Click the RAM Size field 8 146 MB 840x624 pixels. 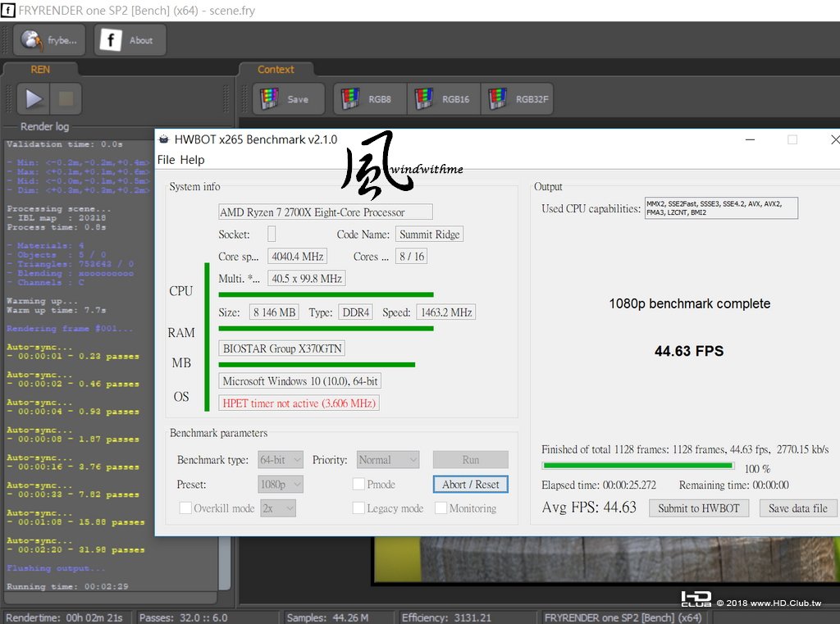pyautogui.click(x=274, y=312)
